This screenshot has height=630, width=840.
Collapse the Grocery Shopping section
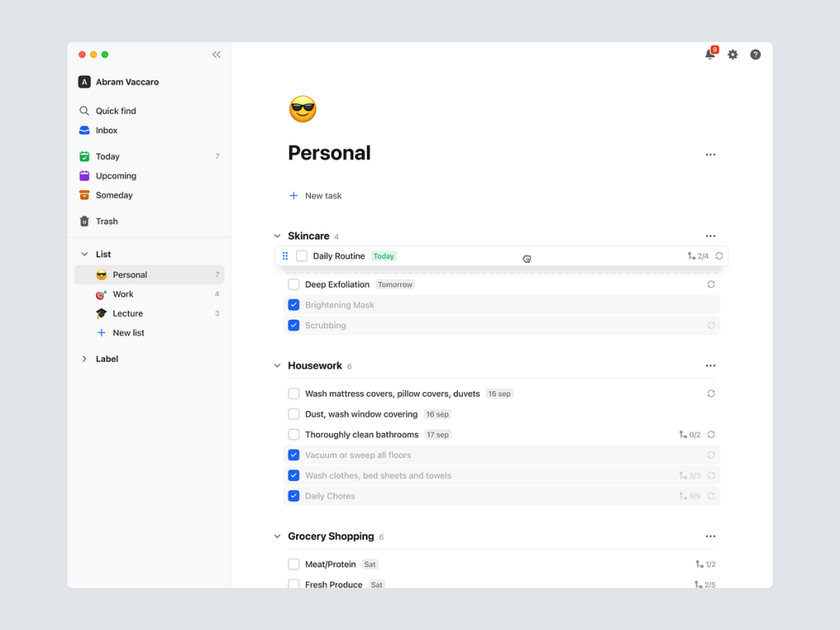click(277, 536)
